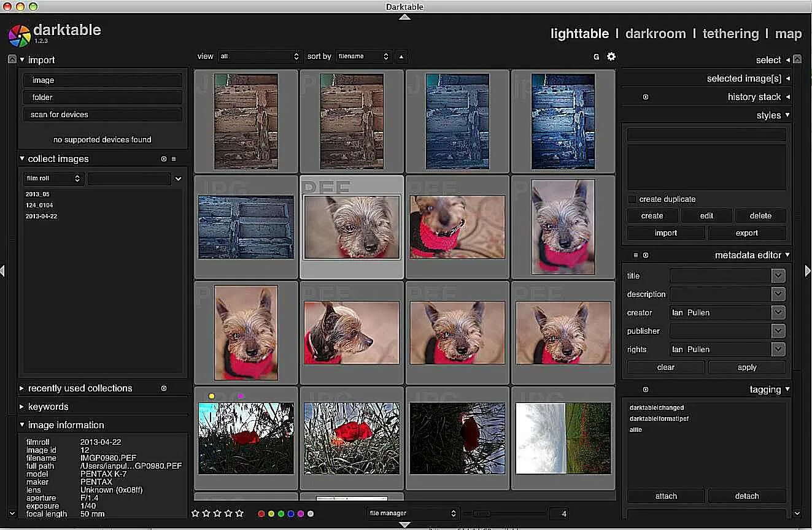This screenshot has width=812, height=530.
Task: Click the attach tag button
Action: coord(666,496)
